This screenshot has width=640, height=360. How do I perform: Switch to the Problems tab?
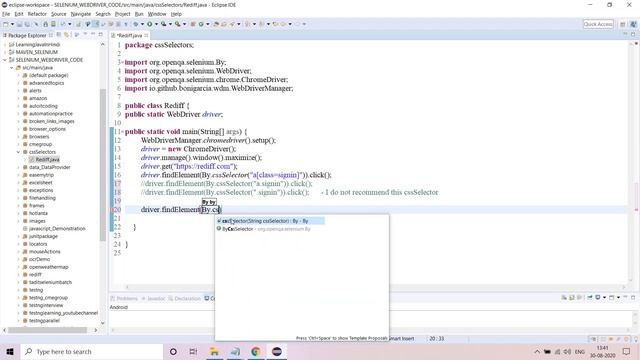coord(124,298)
